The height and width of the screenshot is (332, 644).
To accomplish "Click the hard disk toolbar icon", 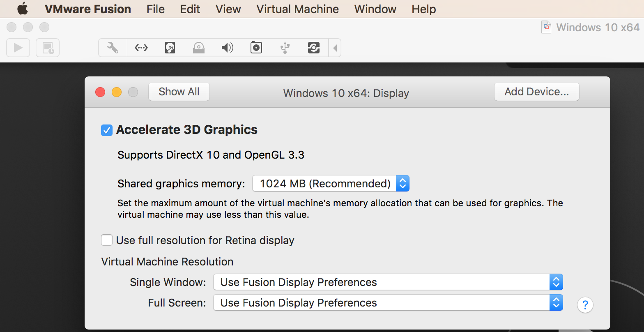I will click(x=170, y=48).
